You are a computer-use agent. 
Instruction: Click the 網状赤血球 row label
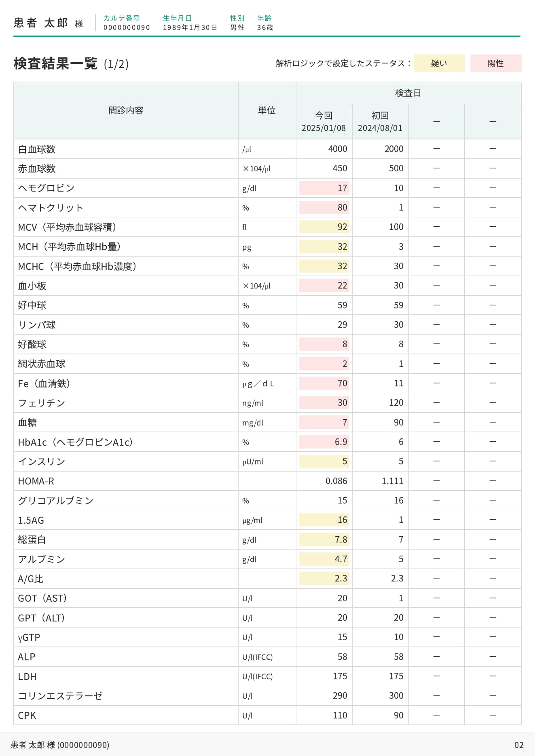pyautogui.click(x=42, y=364)
